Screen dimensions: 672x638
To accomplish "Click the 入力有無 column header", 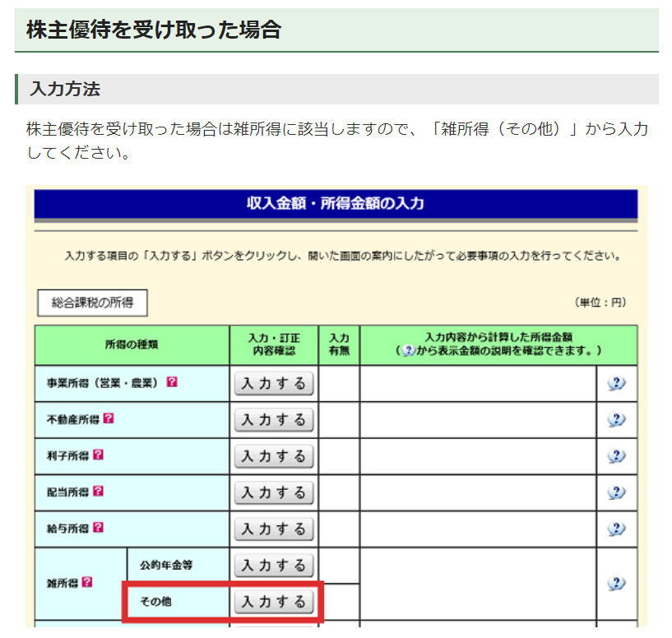I will tap(339, 345).
